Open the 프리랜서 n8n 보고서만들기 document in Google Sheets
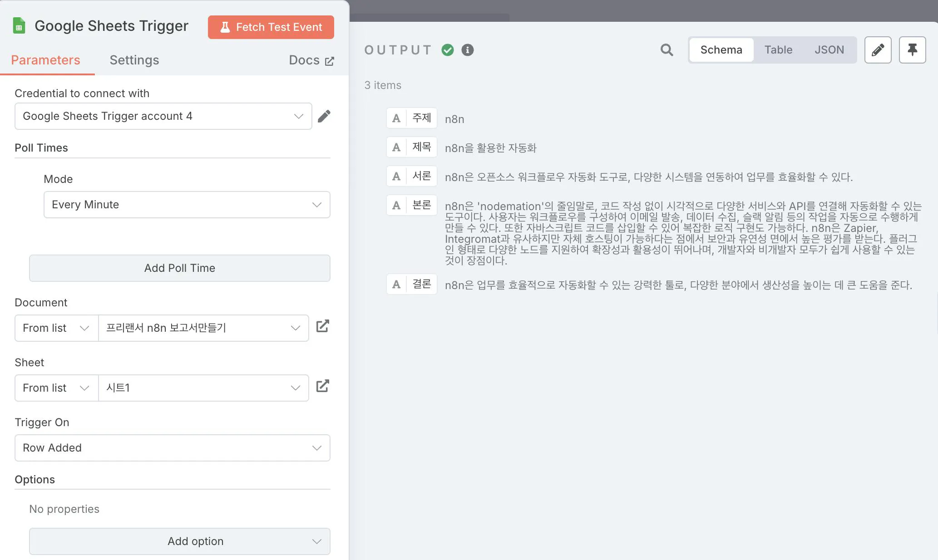The width and height of the screenshot is (938, 560). pyautogui.click(x=322, y=326)
